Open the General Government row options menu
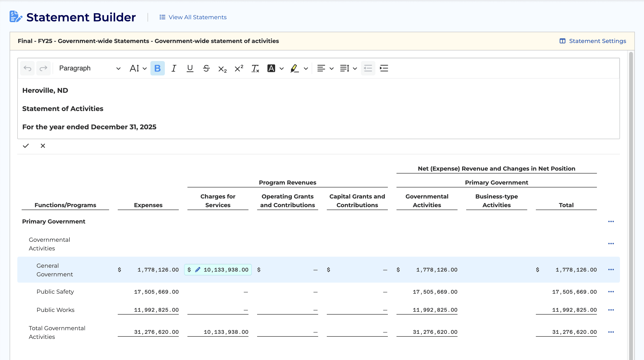 [x=612, y=269]
